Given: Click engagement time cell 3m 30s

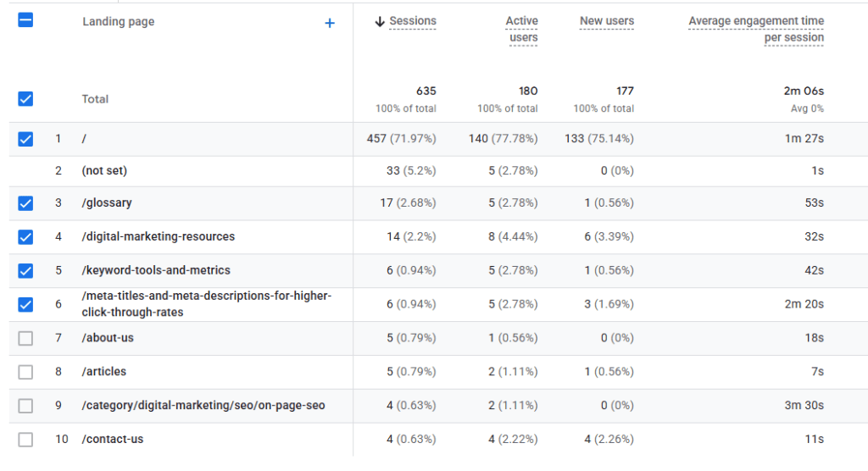Looking at the screenshot, I should (804, 405).
